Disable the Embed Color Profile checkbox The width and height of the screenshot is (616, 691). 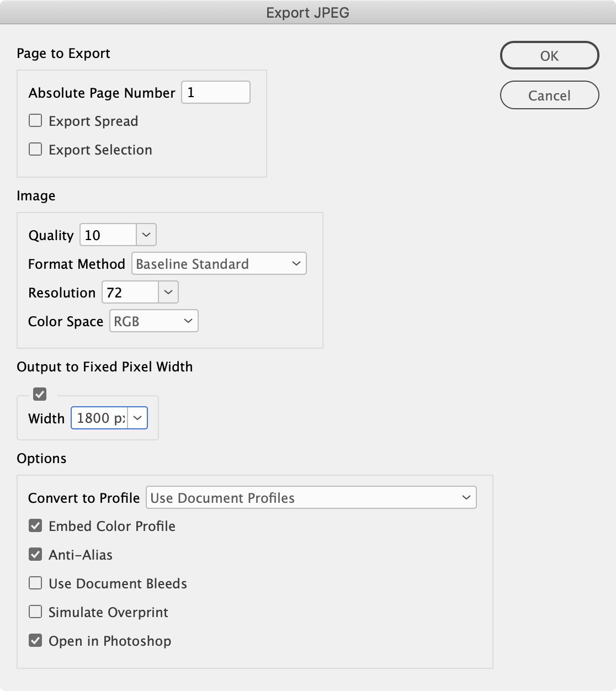[35, 525]
